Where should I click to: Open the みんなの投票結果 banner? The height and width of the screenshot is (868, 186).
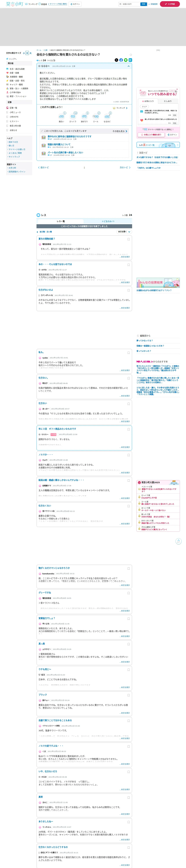[x=158, y=283]
